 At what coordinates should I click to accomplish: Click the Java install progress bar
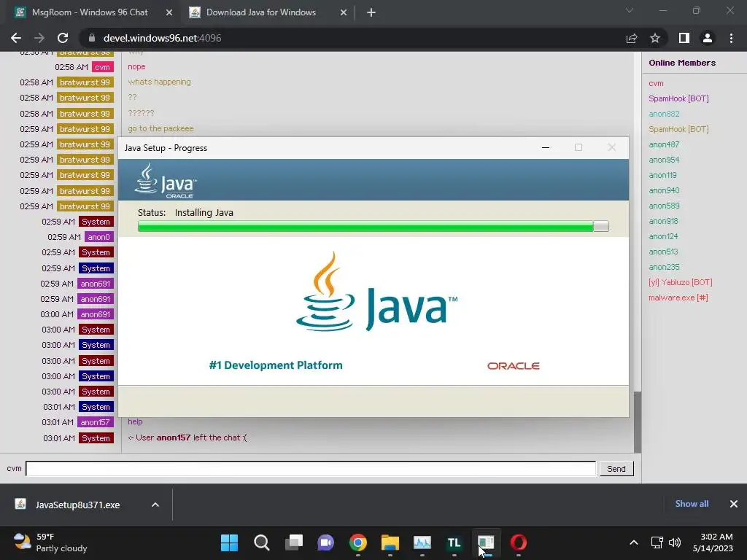(373, 226)
